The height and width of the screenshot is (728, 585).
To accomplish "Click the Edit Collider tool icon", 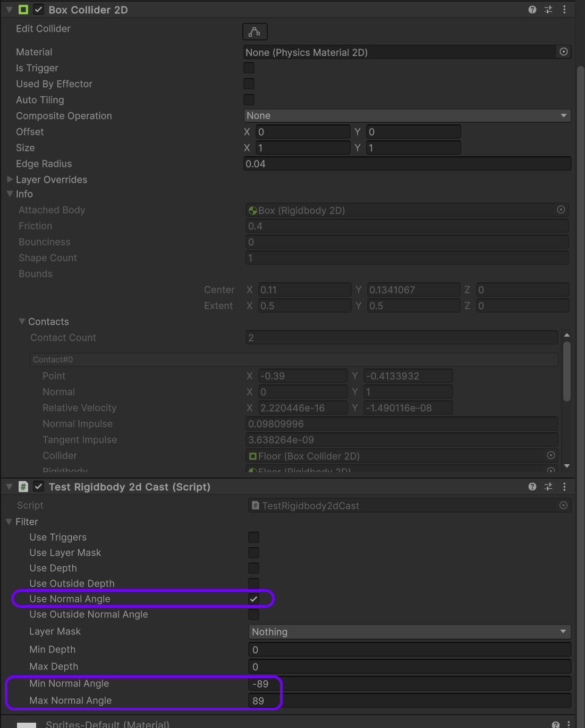I will 255,31.
